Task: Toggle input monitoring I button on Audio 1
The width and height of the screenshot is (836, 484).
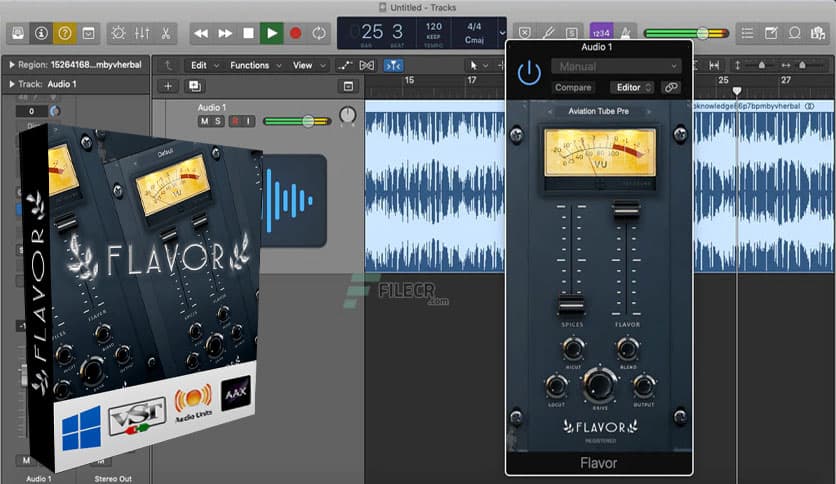Action: point(248,121)
